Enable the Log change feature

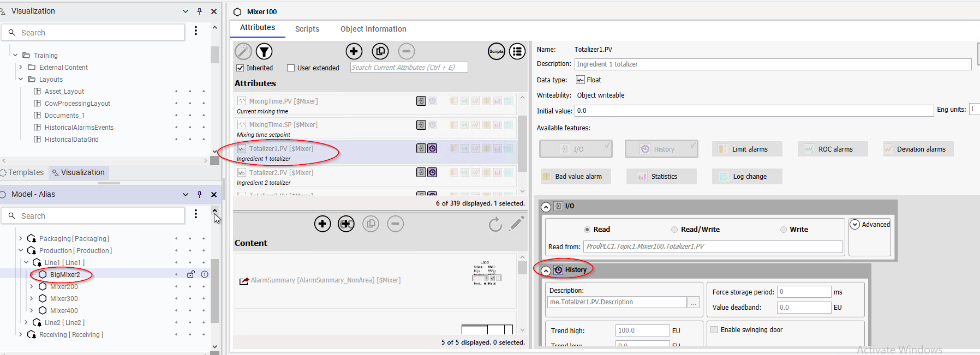[x=747, y=176]
